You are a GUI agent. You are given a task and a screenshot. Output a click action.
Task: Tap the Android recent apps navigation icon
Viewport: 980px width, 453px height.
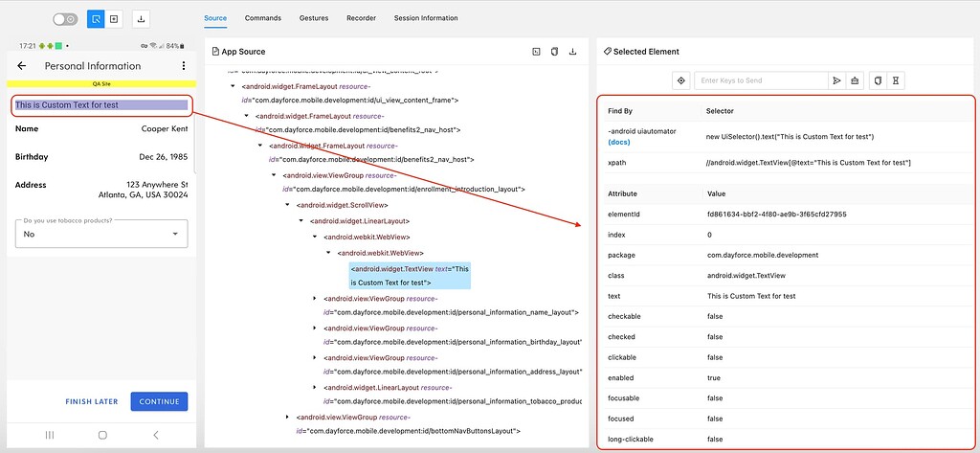point(50,435)
